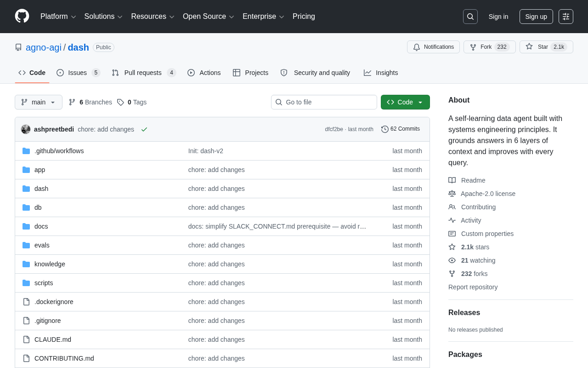Click the Sign in link
The width and height of the screenshot is (588, 368).
pyautogui.click(x=498, y=17)
